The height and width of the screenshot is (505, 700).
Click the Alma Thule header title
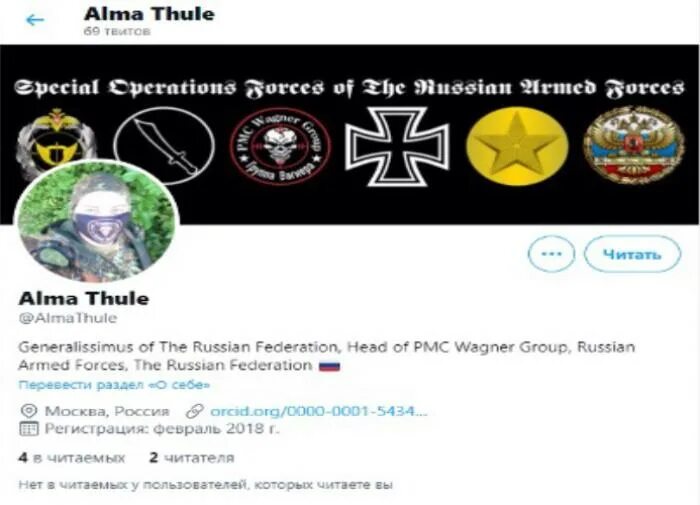coord(149,14)
